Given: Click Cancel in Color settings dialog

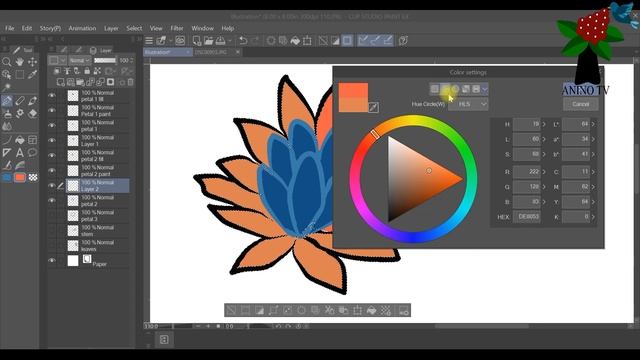Looking at the screenshot, I should point(580,104).
